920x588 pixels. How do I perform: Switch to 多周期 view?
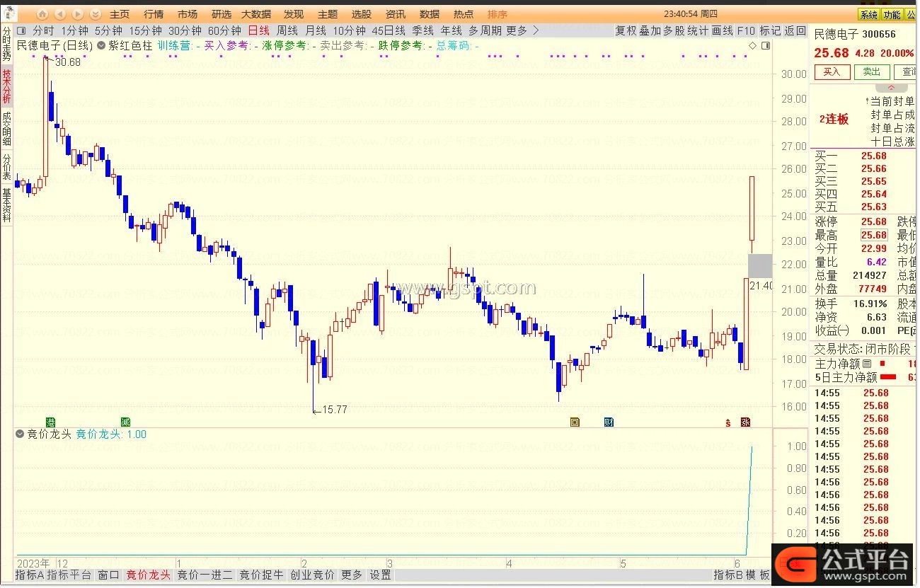pos(485,30)
